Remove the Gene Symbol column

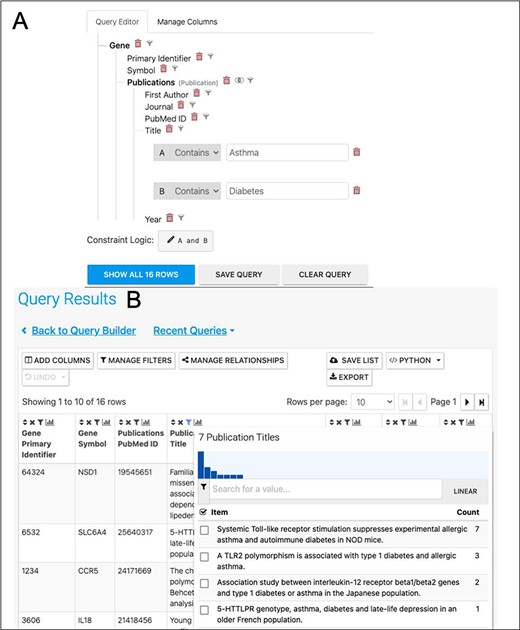(x=89, y=422)
